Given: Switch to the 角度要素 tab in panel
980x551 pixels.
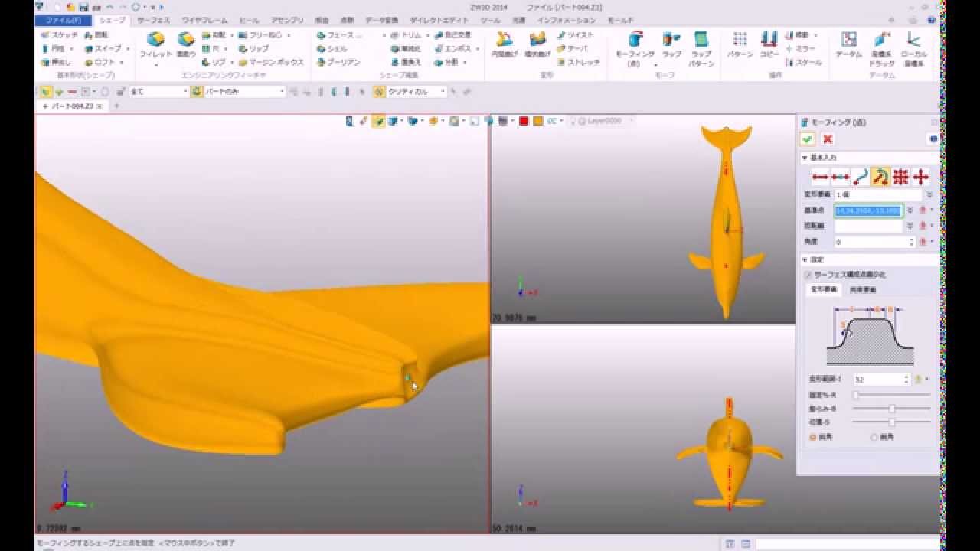Looking at the screenshot, I should (x=863, y=290).
